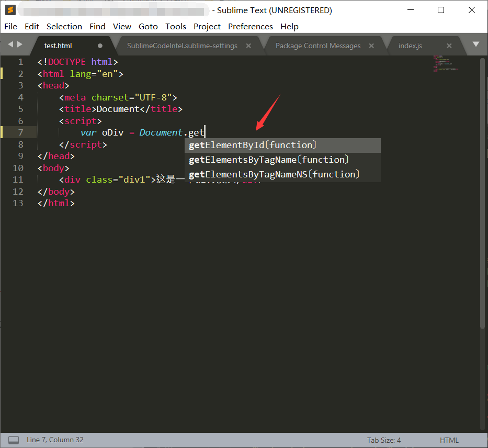Minimize the Sublime Text window

tap(411, 10)
